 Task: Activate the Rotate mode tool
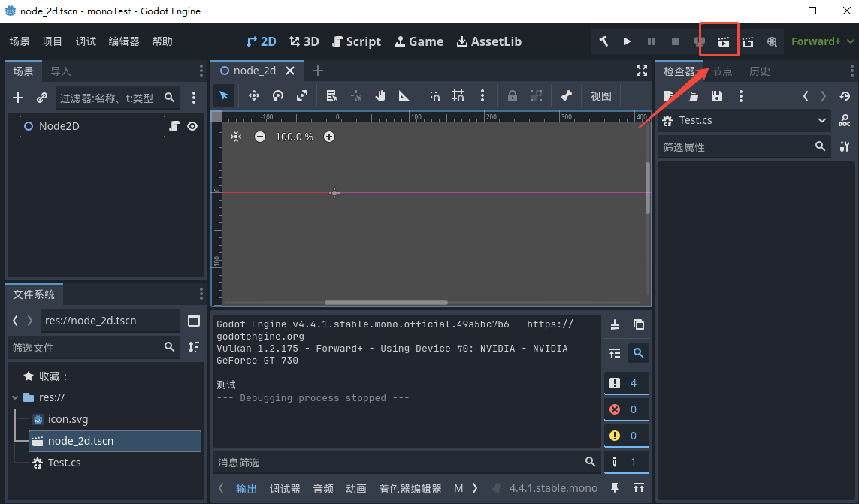[x=278, y=96]
